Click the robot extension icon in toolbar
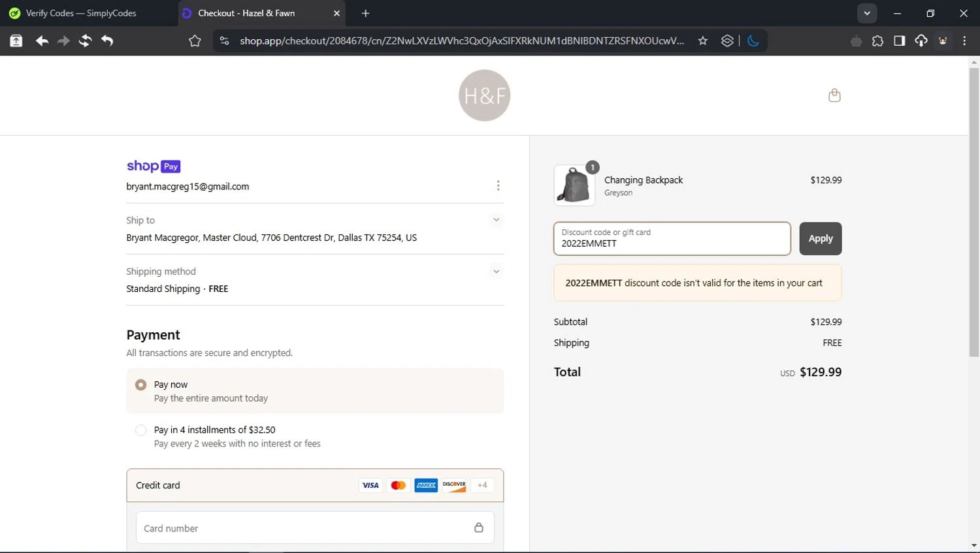 click(x=856, y=41)
